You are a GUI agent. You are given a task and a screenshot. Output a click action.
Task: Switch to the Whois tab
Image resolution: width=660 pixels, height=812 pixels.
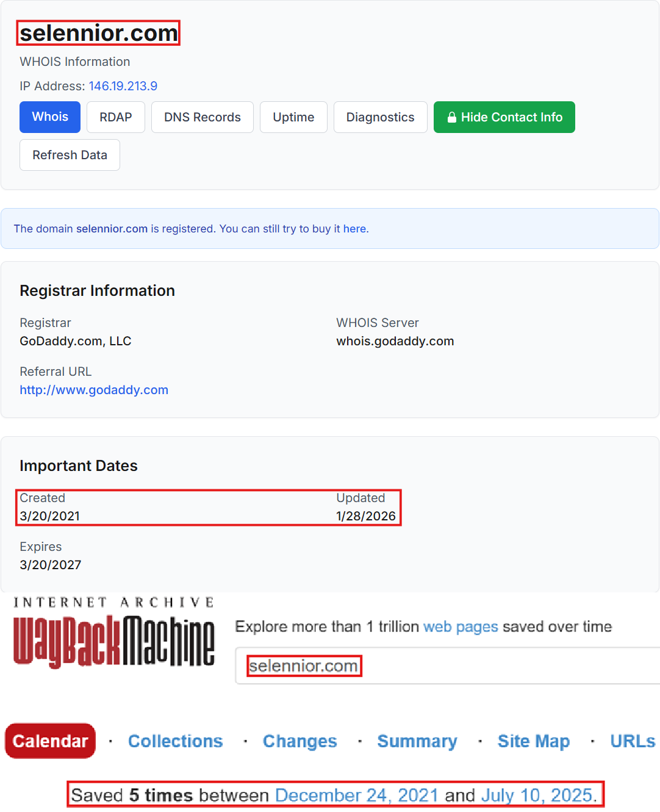click(50, 117)
